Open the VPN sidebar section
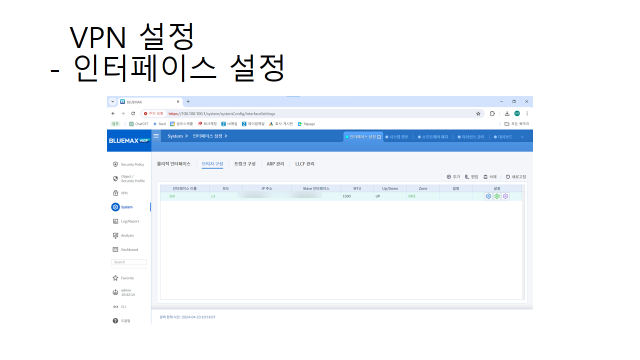Screen dimensions: 640x360 tap(120, 193)
